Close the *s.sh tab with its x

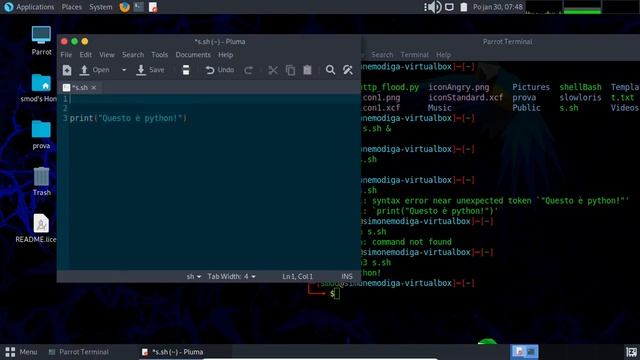[x=94, y=88]
